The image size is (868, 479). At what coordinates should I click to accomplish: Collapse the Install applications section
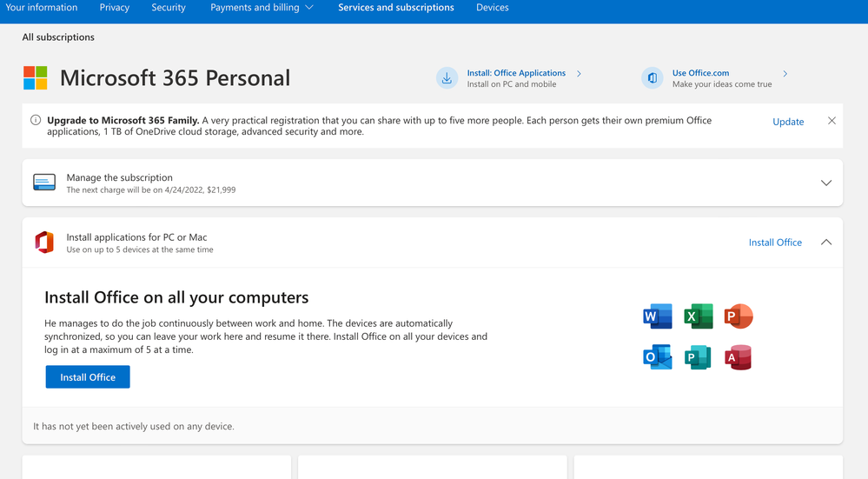point(826,242)
